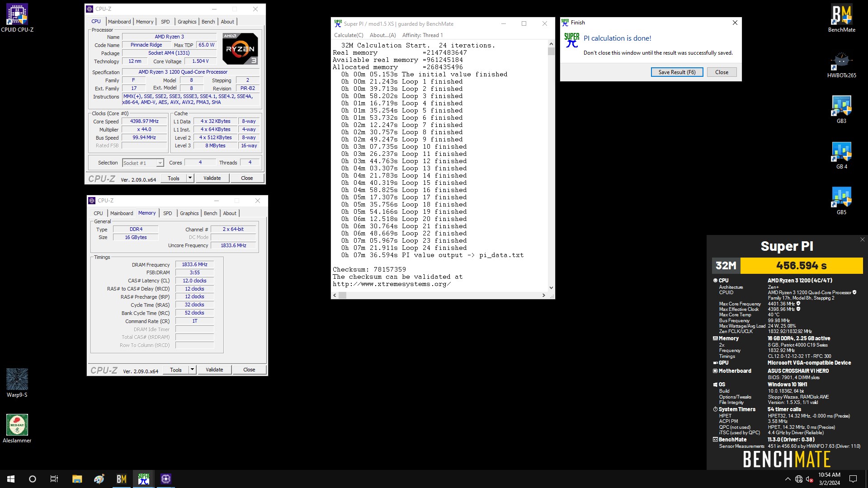The height and width of the screenshot is (488, 868).
Task: Click the Paint-like app icon in taskbar
Action: (99, 479)
